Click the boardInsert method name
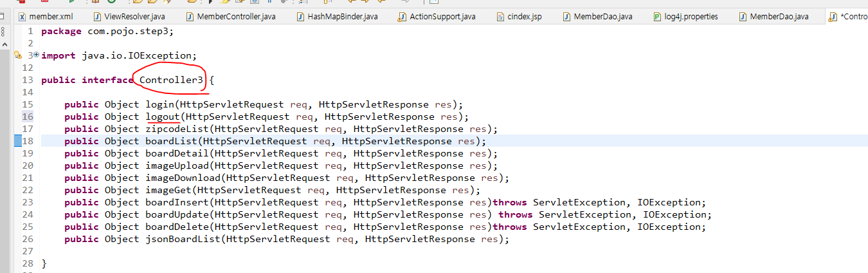The image size is (868, 273). [177, 202]
